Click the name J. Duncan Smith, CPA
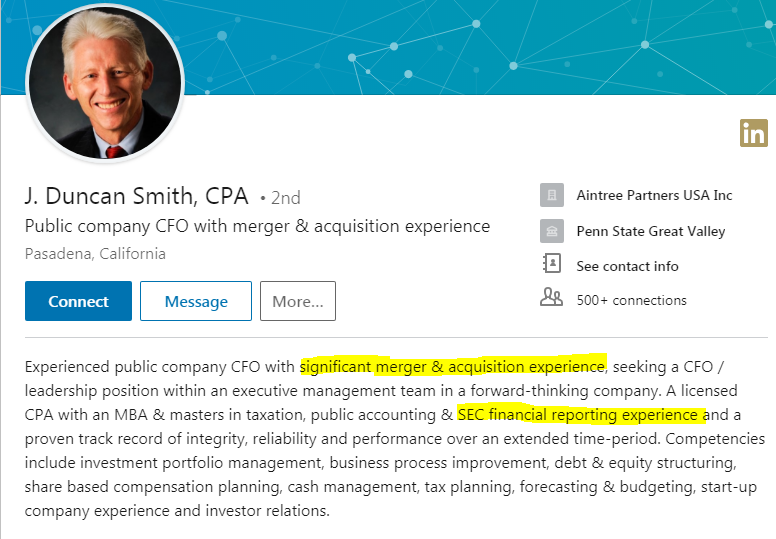The width and height of the screenshot is (776, 539). pos(137,196)
